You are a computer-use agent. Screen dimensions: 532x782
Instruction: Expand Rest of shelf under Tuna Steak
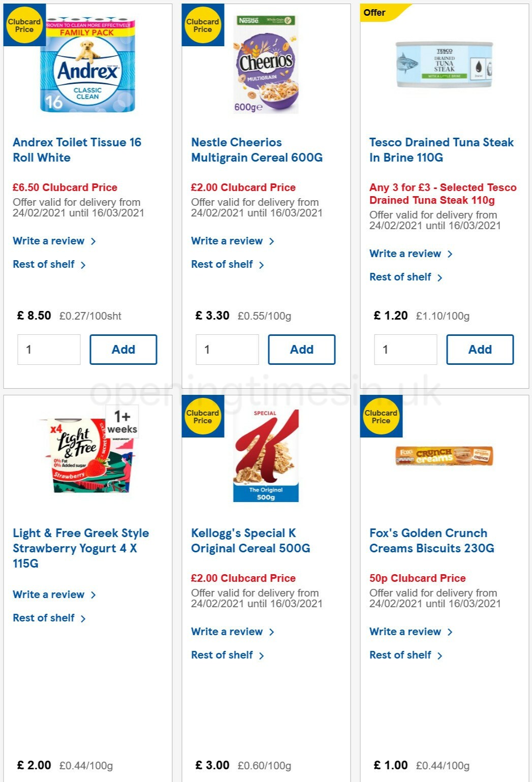point(401,277)
